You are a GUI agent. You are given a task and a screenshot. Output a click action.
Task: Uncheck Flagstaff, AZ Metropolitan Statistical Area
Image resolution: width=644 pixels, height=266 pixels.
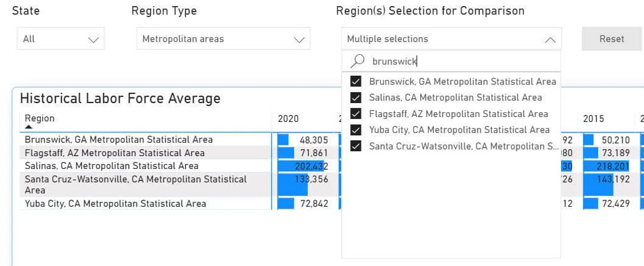click(x=356, y=114)
